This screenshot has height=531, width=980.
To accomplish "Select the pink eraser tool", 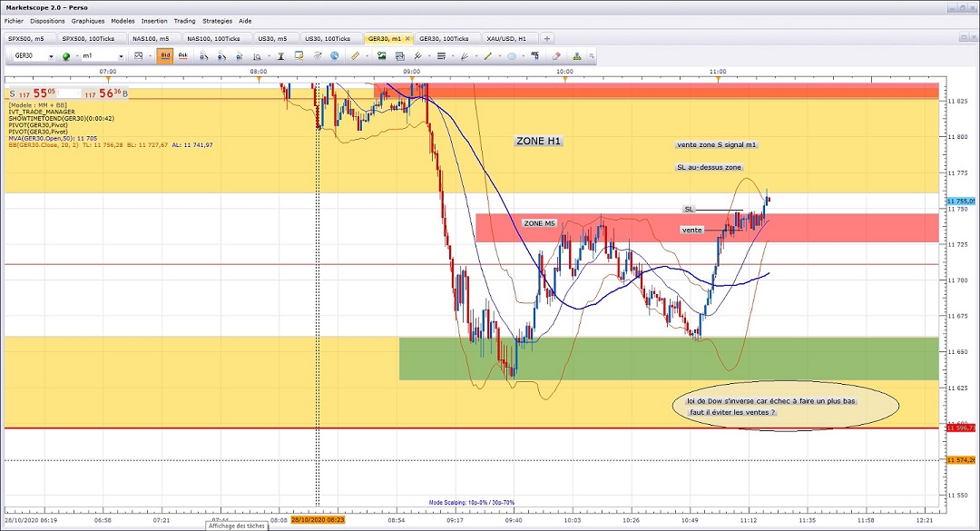I will pos(555,55).
